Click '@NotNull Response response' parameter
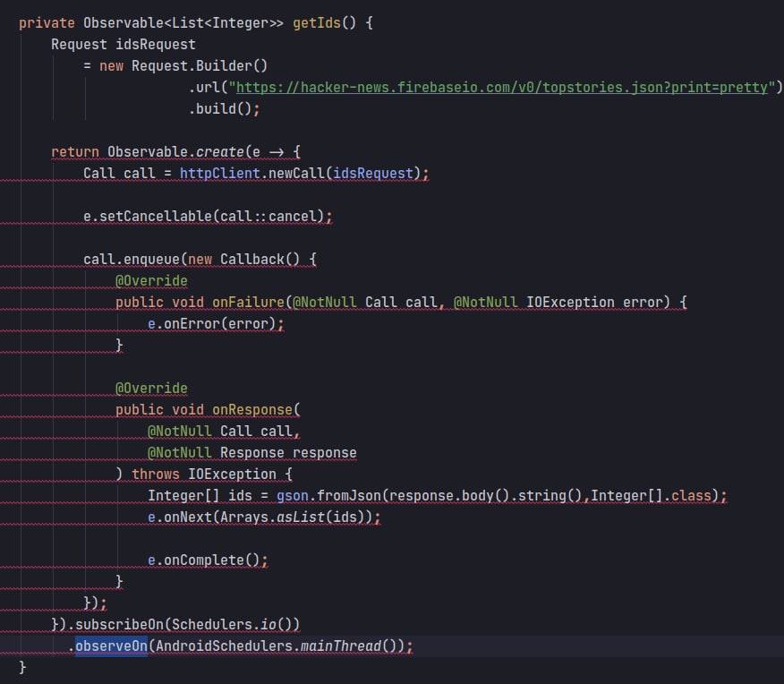The height and width of the screenshot is (684, 784). 252,453
